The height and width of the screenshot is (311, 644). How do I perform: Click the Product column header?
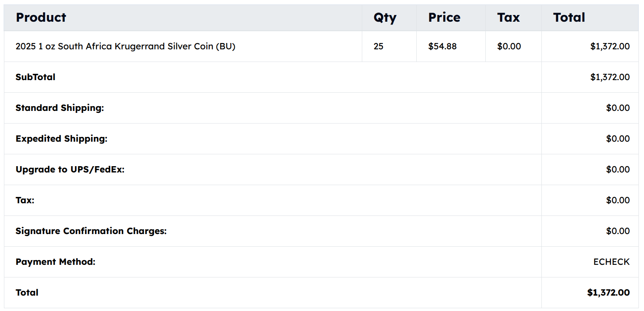pos(41,17)
